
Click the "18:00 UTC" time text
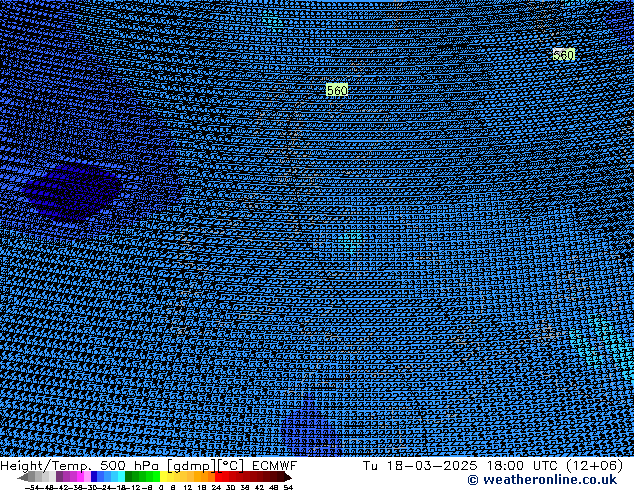tap(522, 466)
